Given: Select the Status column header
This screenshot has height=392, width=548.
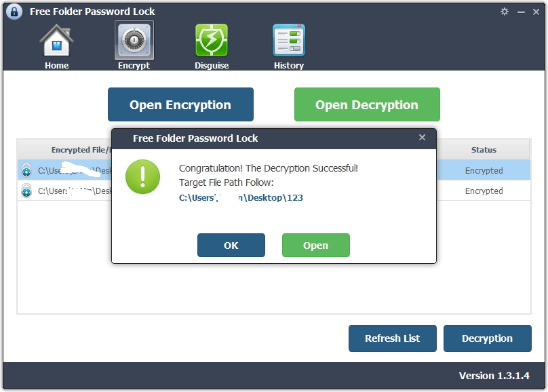Looking at the screenshot, I should tap(484, 150).
